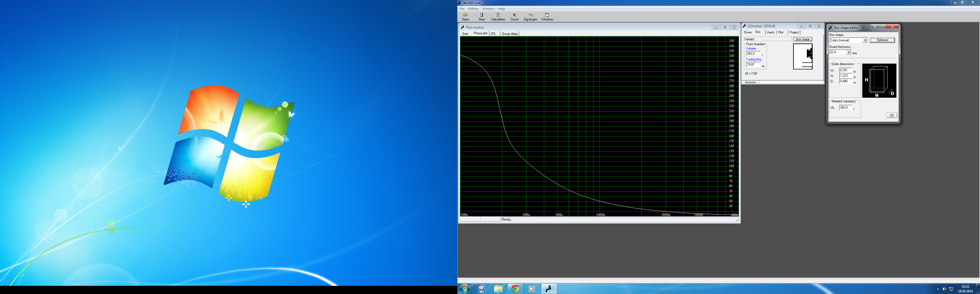The image size is (980, 294).
Task: Open the Help menu
Action: tap(501, 9)
